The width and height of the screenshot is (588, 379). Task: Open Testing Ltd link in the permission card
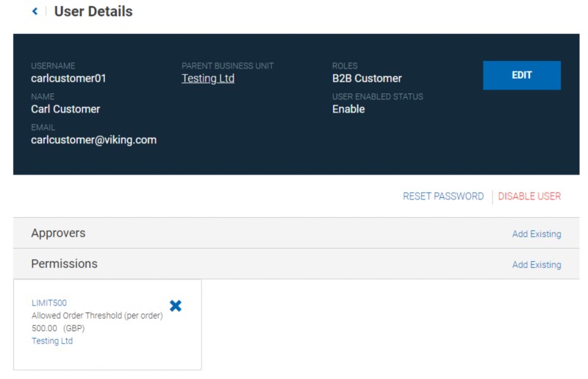coord(52,341)
